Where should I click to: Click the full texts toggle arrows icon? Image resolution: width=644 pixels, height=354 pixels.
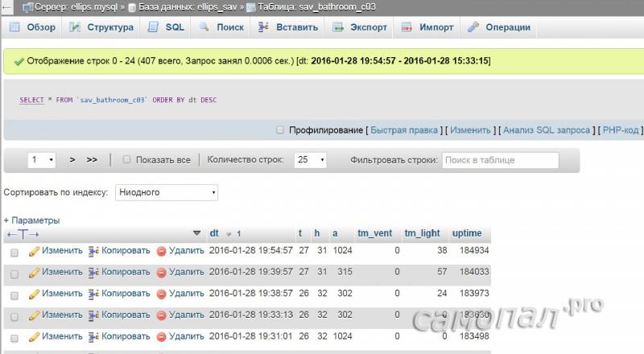23,234
